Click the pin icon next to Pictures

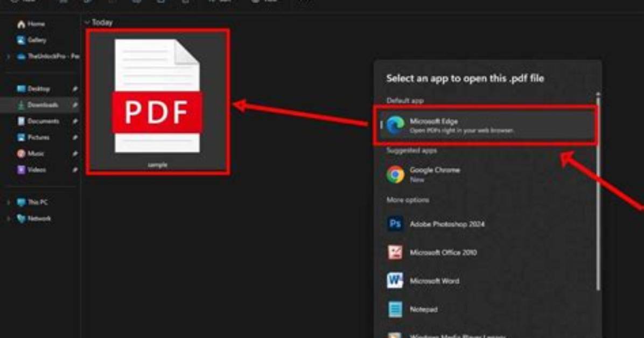pos(75,137)
